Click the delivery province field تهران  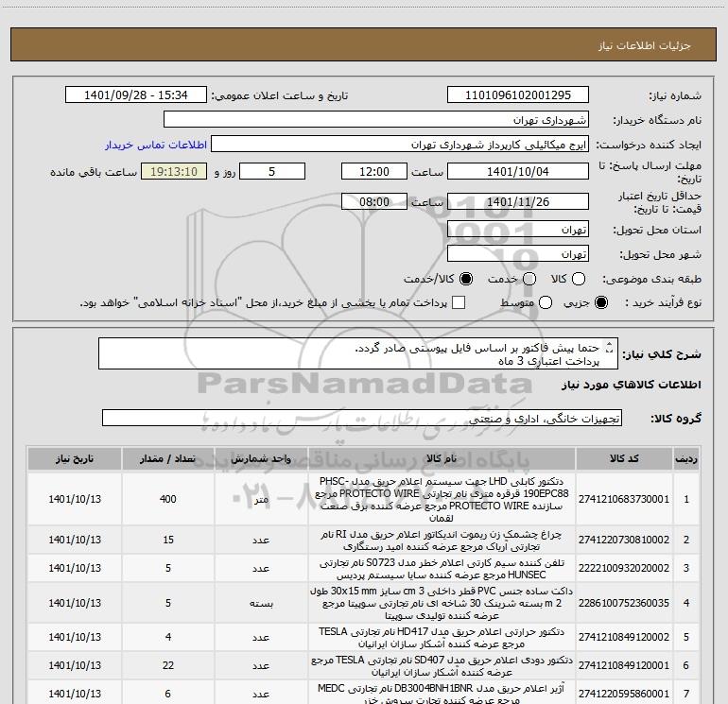518,230
